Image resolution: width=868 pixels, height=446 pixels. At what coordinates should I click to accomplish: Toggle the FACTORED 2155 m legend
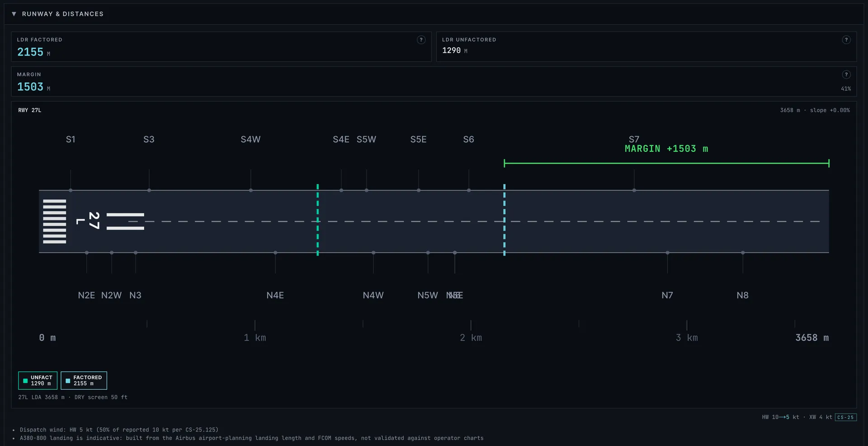(84, 380)
